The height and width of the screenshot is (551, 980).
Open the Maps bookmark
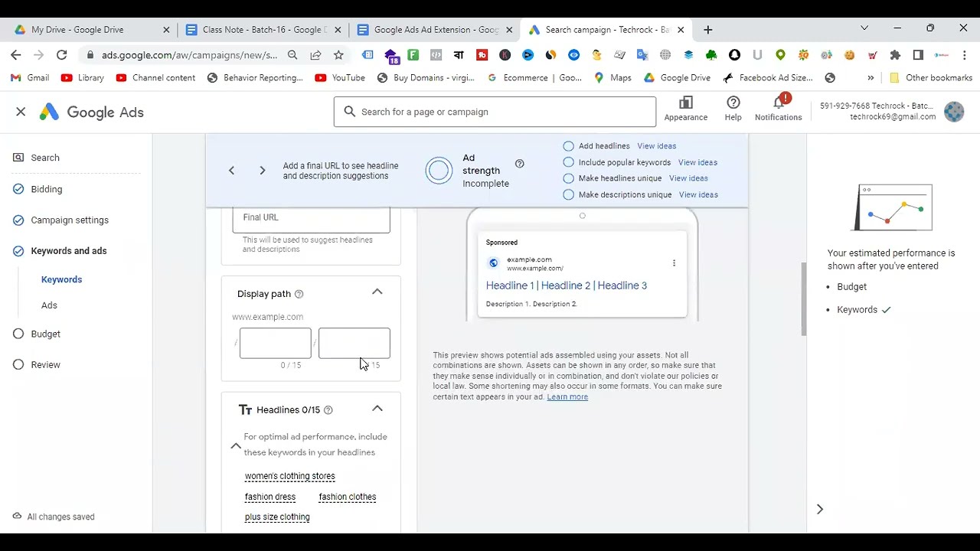[612, 78]
